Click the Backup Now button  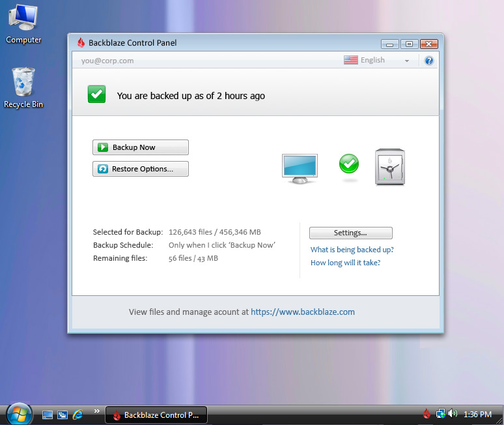pyautogui.click(x=141, y=147)
